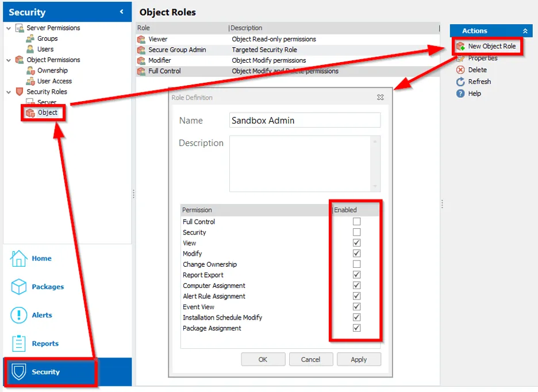Click the Refresh arrow icon in Actions

[460, 82]
